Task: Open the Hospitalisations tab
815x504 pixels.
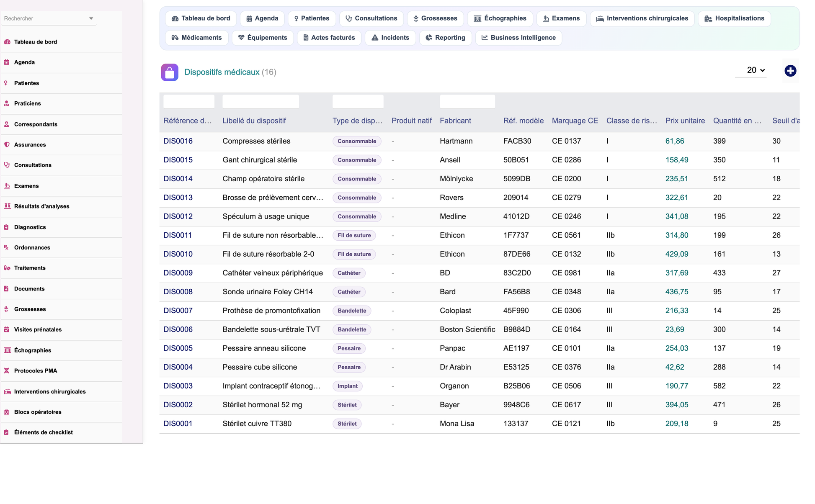Action: [x=734, y=18]
